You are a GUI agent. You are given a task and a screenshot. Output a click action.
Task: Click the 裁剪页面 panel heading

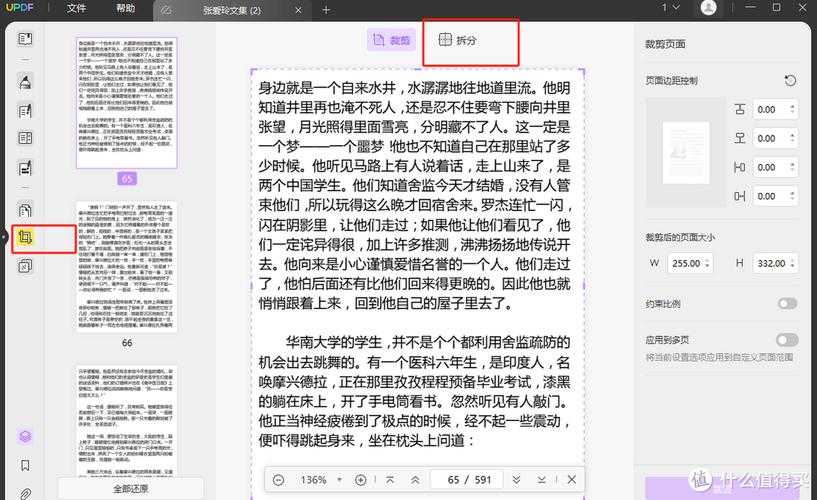(x=665, y=44)
